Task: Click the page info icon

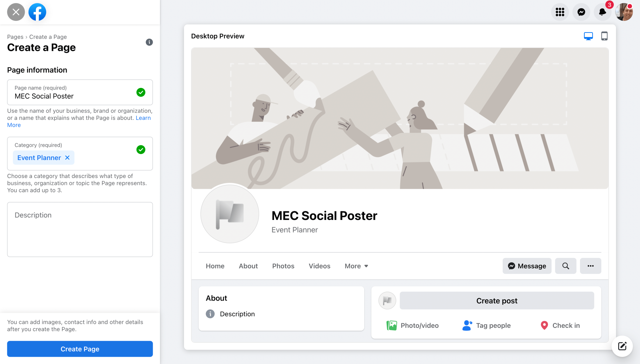Action: coord(149,42)
